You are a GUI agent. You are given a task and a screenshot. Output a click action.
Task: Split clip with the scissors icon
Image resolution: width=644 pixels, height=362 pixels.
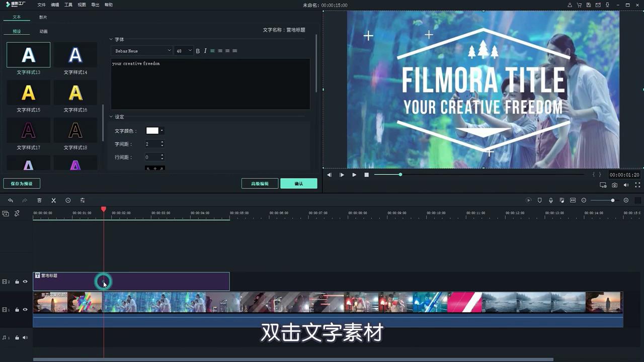coord(53,200)
